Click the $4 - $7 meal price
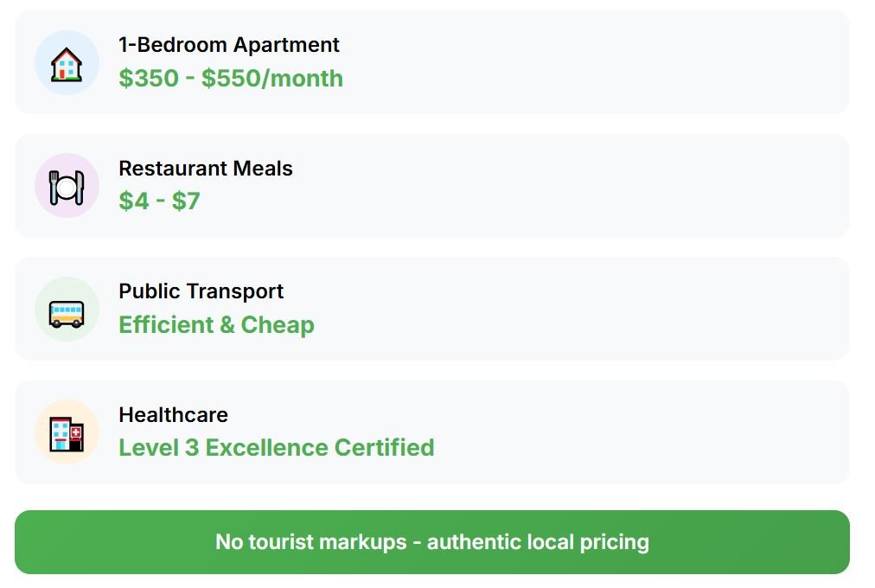Image resolution: width=875 pixels, height=588 pixels. coord(159,201)
